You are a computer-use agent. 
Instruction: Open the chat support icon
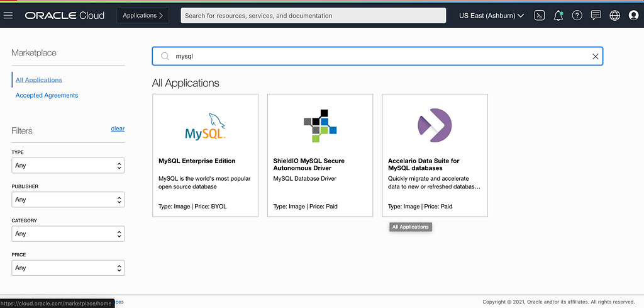click(x=596, y=16)
